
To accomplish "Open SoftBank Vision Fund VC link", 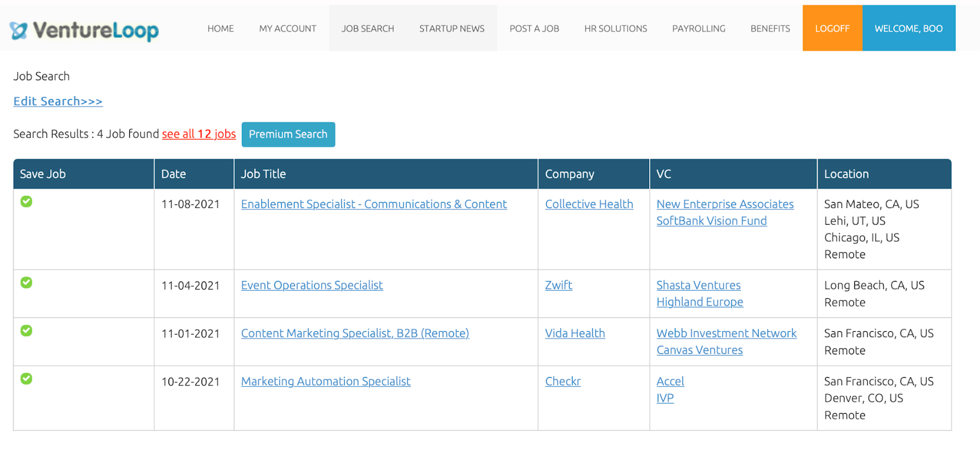I will pyautogui.click(x=712, y=221).
